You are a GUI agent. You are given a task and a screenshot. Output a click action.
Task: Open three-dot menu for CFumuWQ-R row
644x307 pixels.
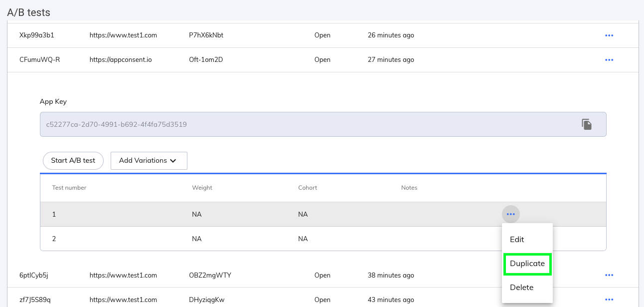coord(609,60)
